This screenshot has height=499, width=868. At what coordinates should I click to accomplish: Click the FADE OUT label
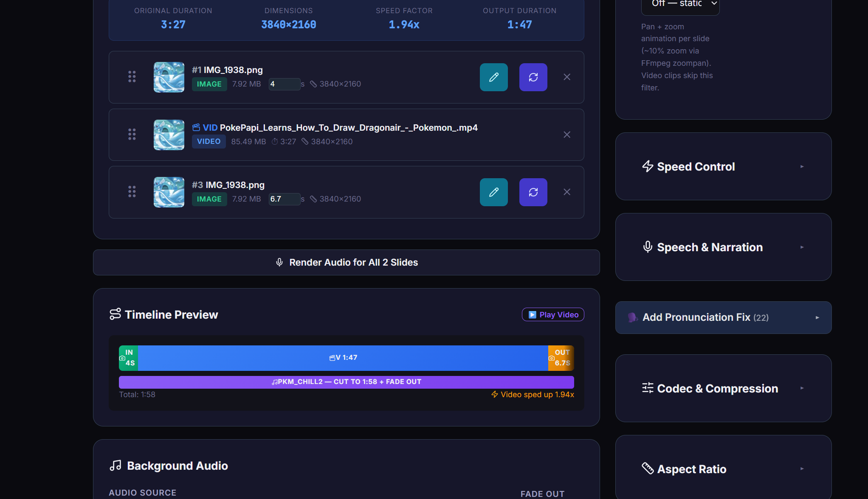click(x=542, y=494)
